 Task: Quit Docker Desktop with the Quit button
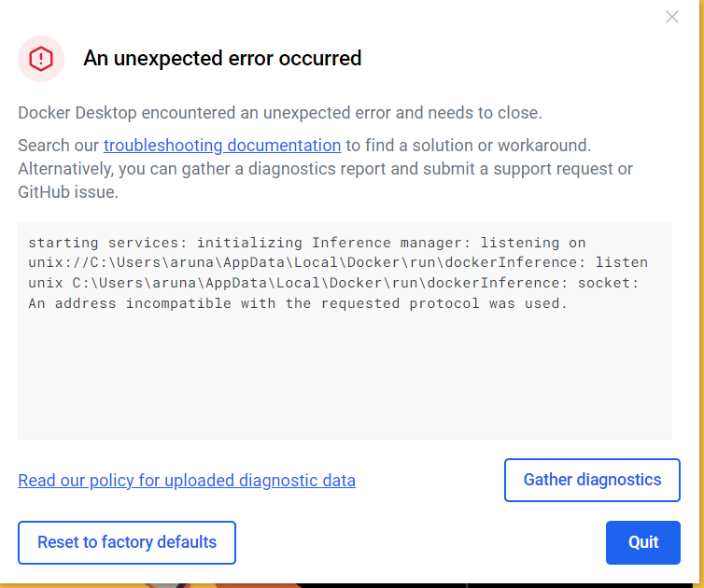[642, 542]
